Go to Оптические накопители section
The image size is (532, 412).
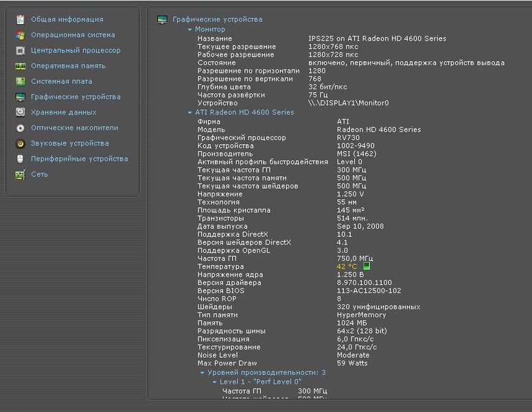(75, 128)
